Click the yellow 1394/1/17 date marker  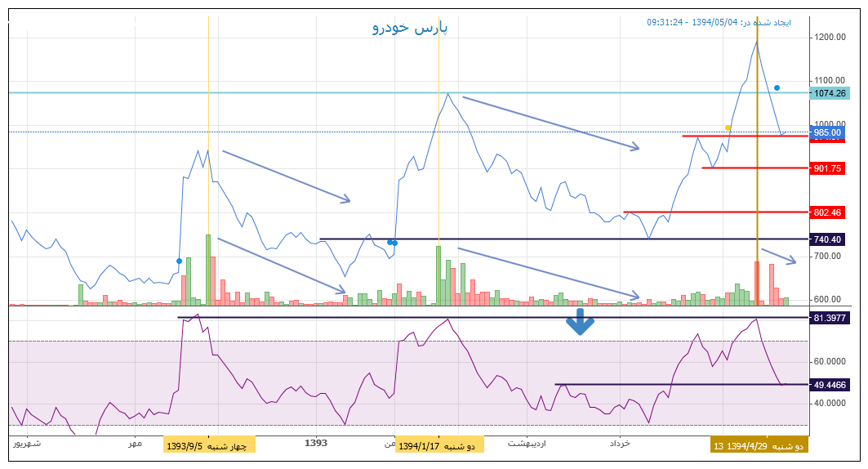coord(439,445)
